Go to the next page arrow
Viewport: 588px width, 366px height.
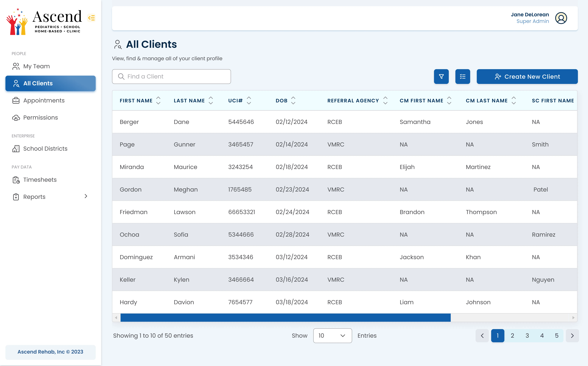pyautogui.click(x=572, y=335)
